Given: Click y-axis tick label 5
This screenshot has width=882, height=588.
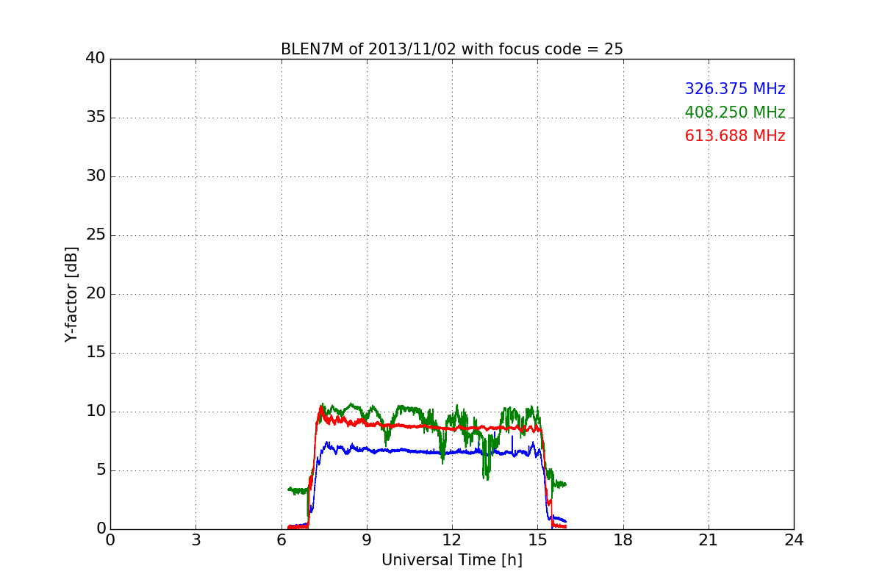Looking at the screenshot, I should tap(100, 470).
